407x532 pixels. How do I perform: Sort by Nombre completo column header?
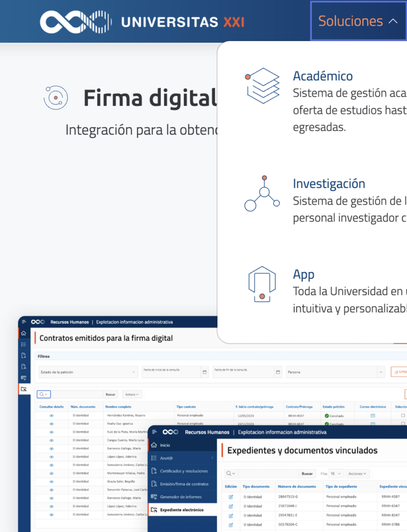pyautogui.click(x=118, y=406)
